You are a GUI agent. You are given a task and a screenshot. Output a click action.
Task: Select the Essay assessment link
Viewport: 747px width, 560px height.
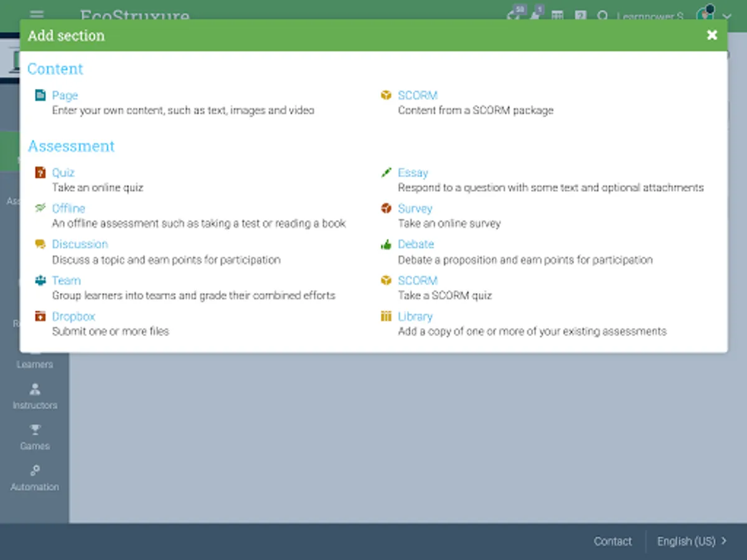click(x=413, y=172)
